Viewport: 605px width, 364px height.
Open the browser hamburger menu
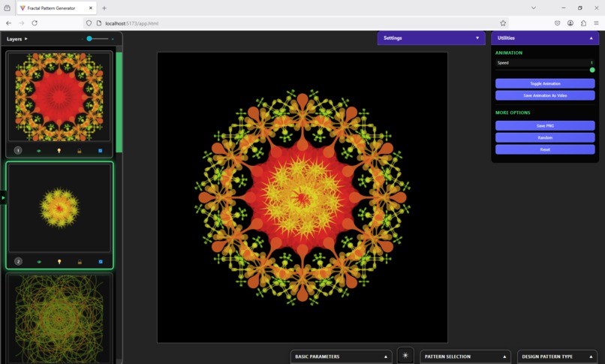(x=596, y=23)
